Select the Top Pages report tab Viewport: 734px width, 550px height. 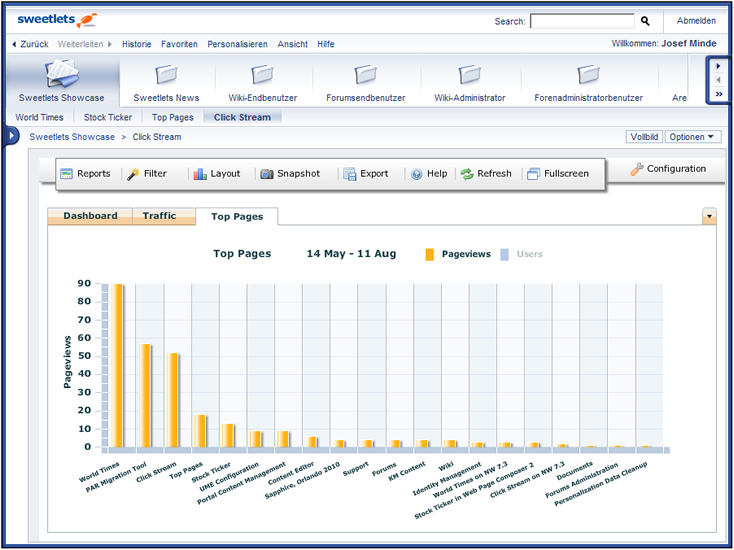coord(237,217)
